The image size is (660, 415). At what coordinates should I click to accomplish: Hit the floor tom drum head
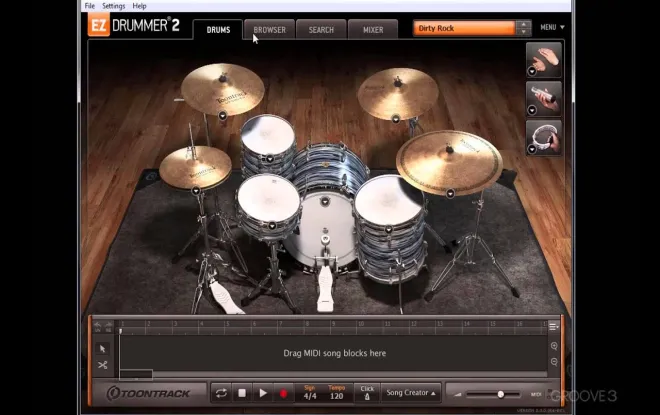coord(387,199)
